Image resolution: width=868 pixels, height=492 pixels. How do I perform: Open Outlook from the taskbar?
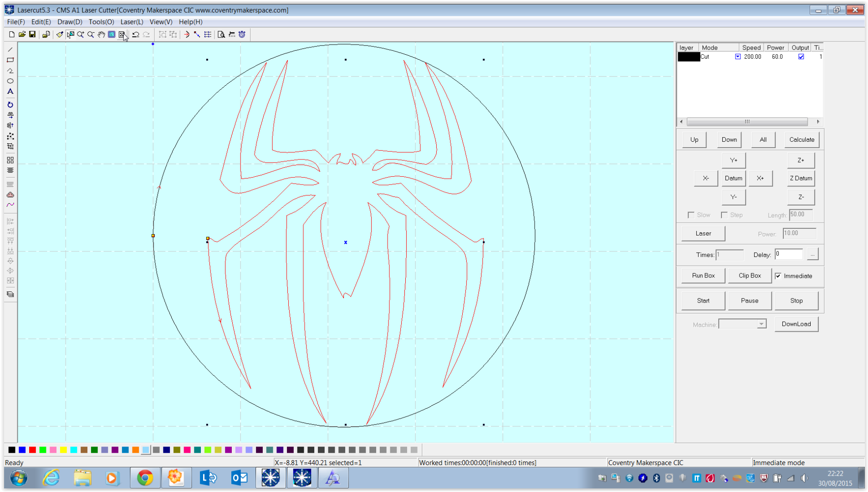[239, 478]
